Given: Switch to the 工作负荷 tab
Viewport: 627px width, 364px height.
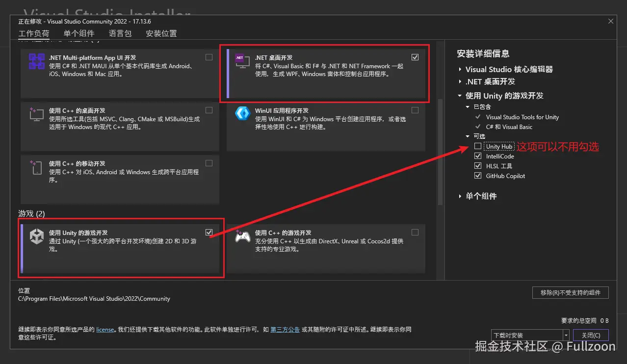Looking at the screenshot, I should (34, 34).
